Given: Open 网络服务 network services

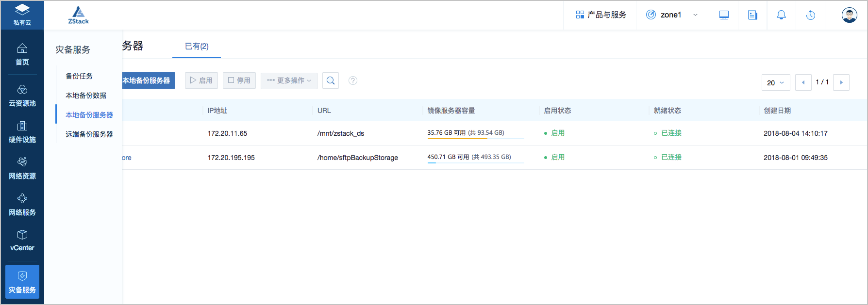Looking at the screenshot, I should [x=22, y=205].
